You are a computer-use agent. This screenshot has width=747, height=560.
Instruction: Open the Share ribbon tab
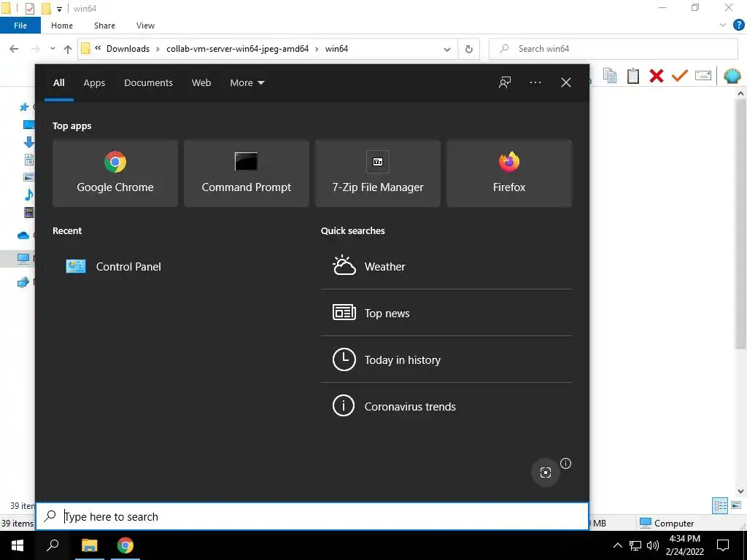104,26
